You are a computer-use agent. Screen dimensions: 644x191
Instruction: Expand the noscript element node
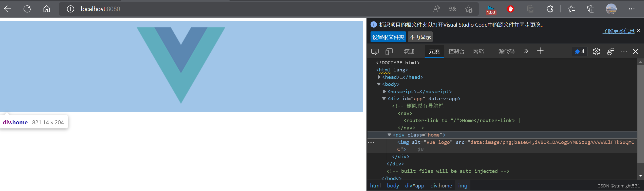coord(384,91)
